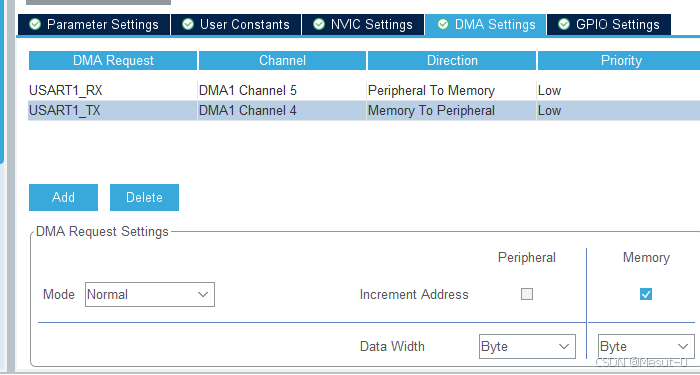
Task: Click green check icon on User Constants tab
Action: point(188,24)
